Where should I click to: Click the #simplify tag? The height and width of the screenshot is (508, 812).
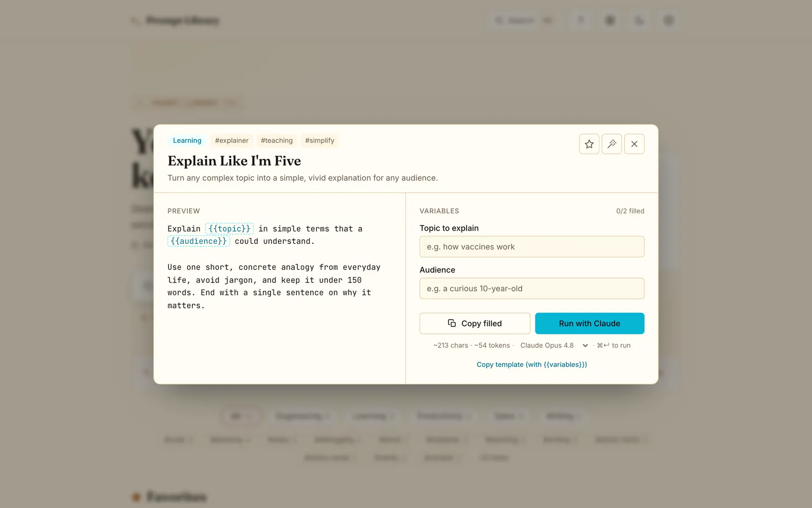[x=320, y=141]
